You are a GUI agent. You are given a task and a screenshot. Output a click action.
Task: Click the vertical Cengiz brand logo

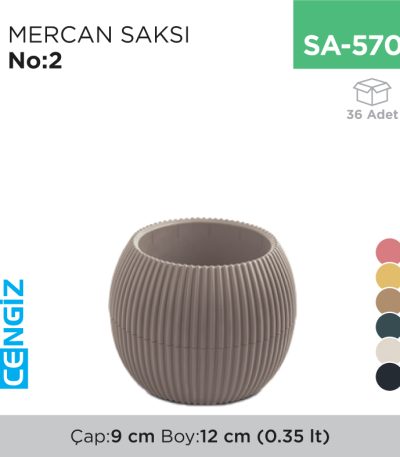(x=14, y=334)
